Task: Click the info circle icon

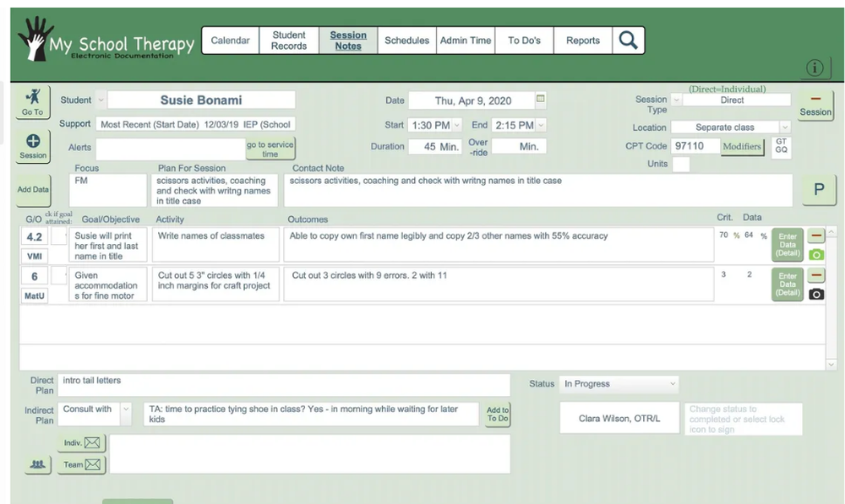Action: pyautogui.click(x=815, y=68)
